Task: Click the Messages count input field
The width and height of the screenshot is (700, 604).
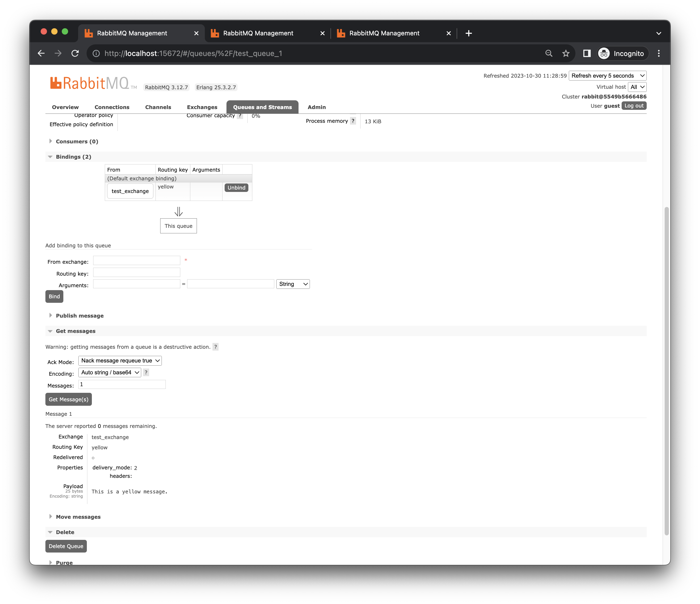Action: coord(122,384)
